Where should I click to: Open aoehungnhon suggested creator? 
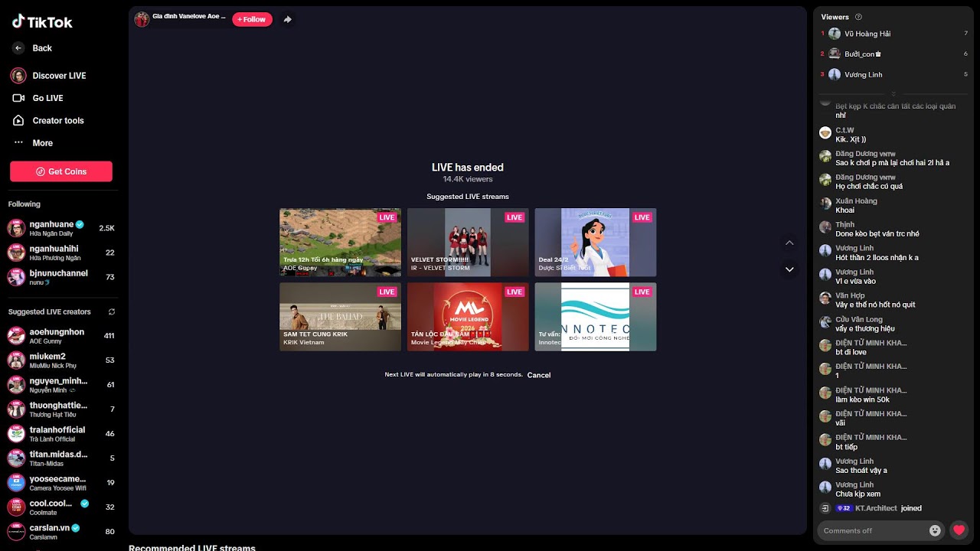[x=61, y=336]
